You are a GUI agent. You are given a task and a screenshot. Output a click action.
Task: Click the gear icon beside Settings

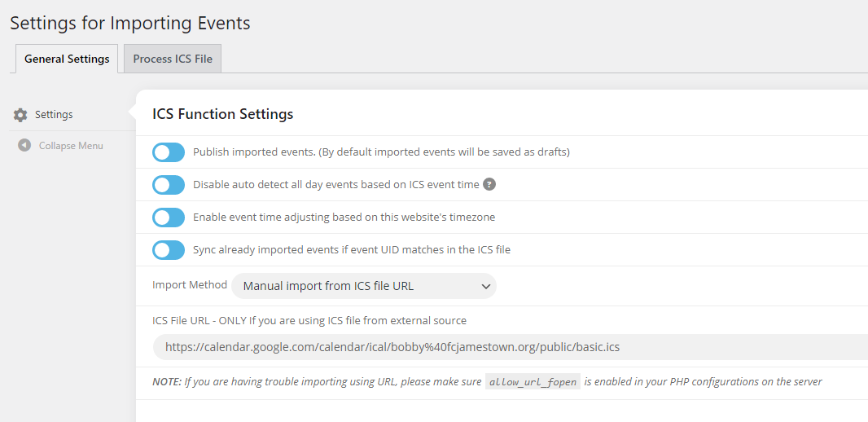coord(20,115)
